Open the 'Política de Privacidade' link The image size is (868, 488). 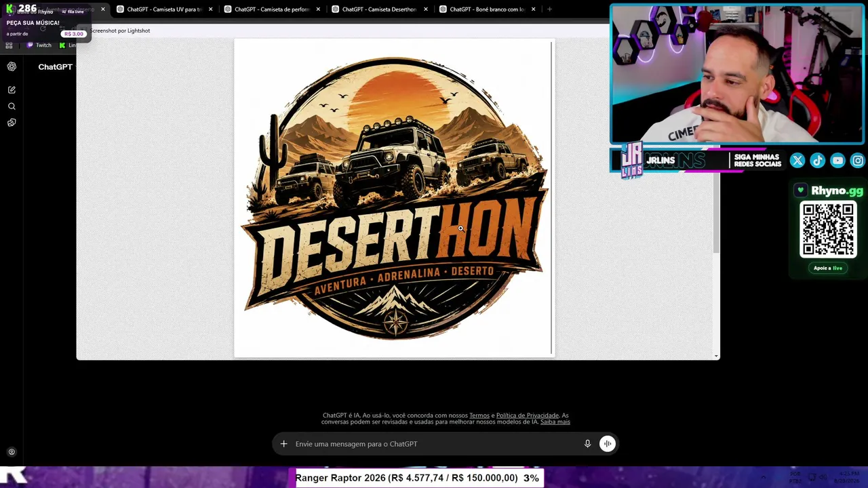[x=528, y=415]
